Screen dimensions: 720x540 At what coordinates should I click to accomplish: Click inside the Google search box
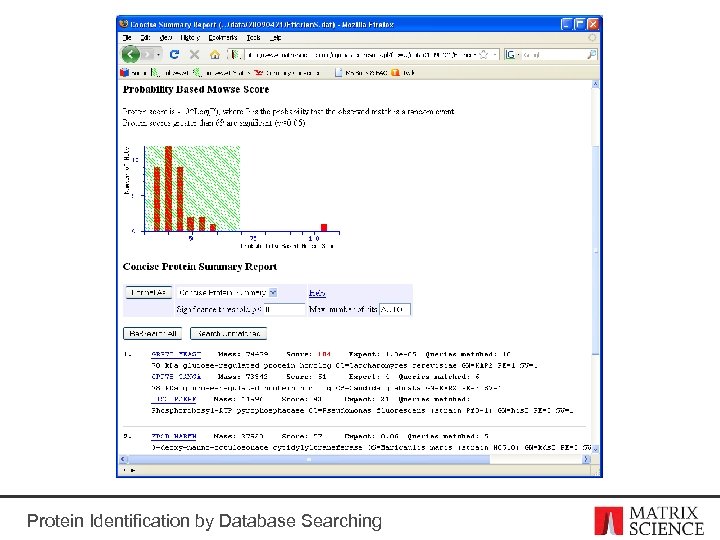coord(553,55)
